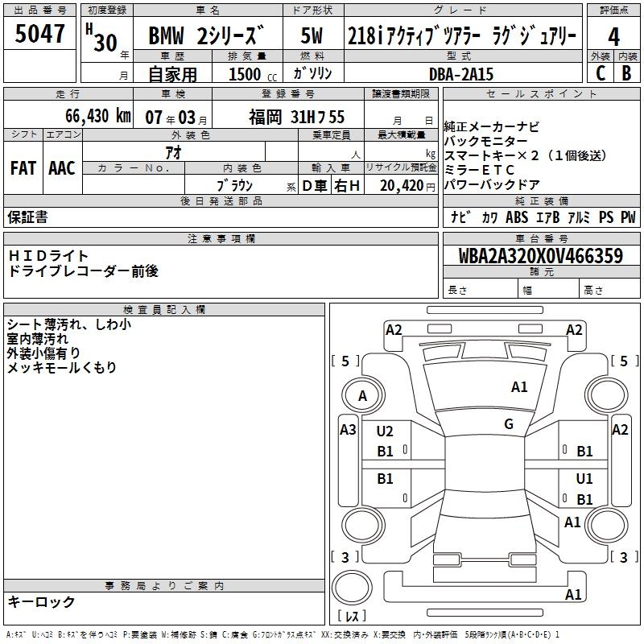Viewport: 644px width, 644px height.
Task: Click the car name BMW 2シリーズ
Action: click(206, 35)
